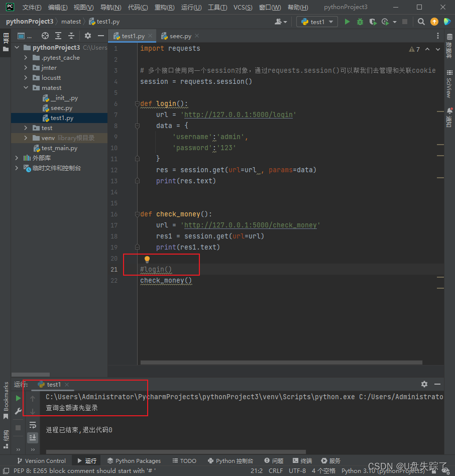Click the editor horizontal scrollbar

click(281, 362)
